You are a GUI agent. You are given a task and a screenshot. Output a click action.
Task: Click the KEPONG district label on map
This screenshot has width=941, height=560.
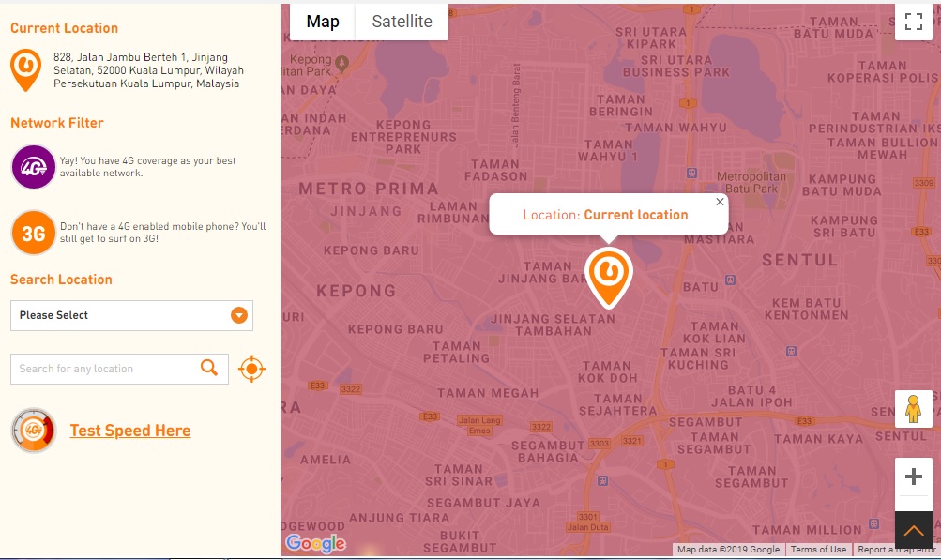click(357, 291)
